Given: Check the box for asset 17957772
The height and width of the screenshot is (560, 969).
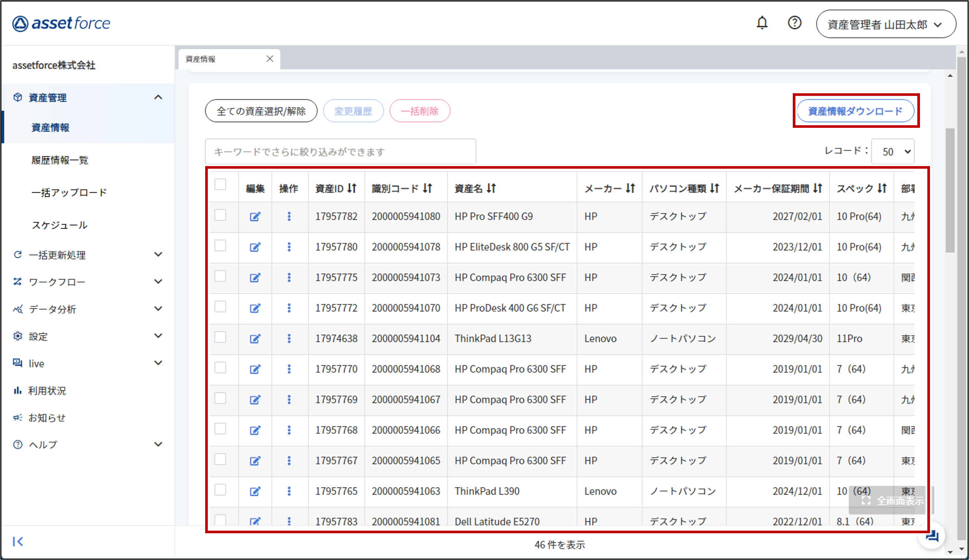Looking at the screenshot, I should click(220, 306).
